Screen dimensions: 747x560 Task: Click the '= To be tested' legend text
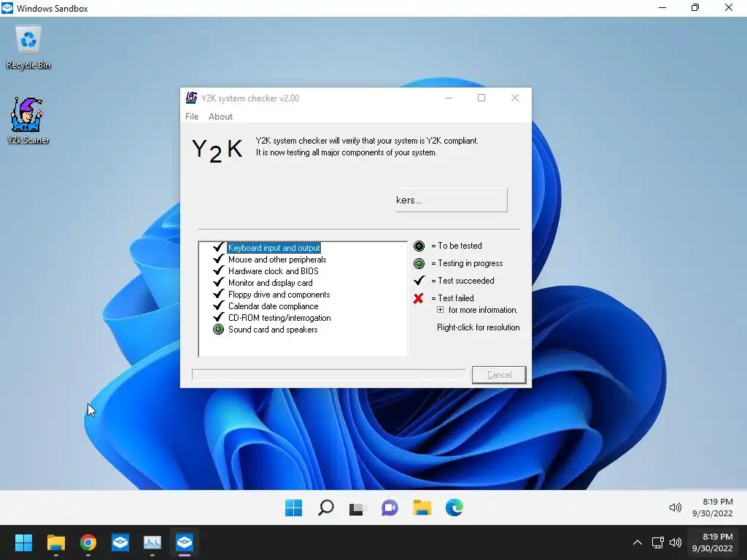(457, 246)
